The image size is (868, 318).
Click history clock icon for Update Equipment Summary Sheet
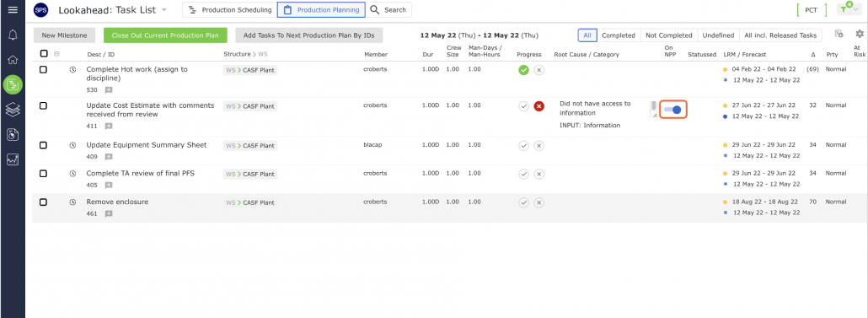(x=72, y=145)
